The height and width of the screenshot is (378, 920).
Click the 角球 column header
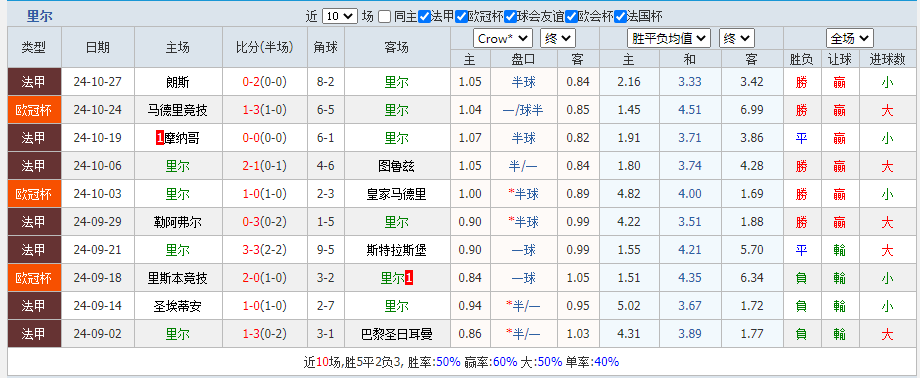pos(326,47)
